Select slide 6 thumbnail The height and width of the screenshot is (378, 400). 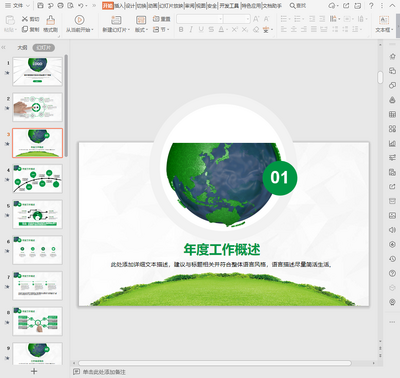[x=37, y=250]
